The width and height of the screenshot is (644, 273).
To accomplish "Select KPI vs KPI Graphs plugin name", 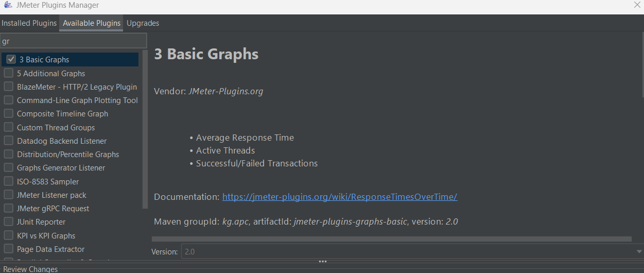I will point(46,236).
